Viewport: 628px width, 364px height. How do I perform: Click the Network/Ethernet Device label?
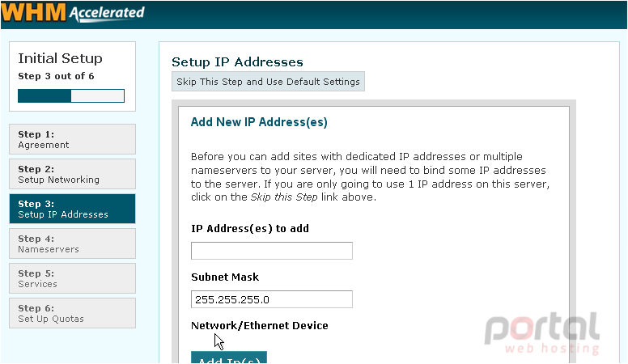pyautogui.click(x=260, y=325)
